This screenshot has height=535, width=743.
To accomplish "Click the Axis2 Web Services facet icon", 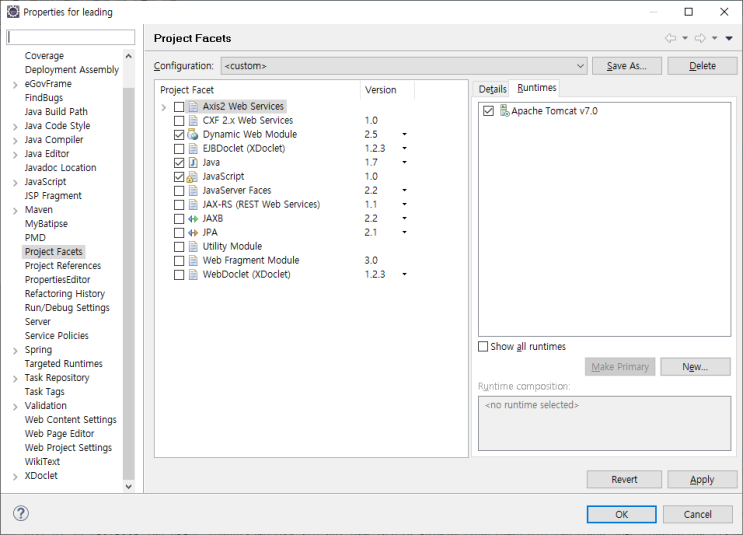I will pos(193,107).
